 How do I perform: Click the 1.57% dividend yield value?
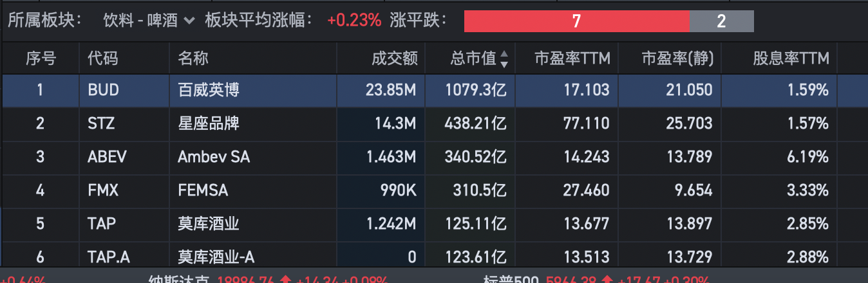[807, 123]
